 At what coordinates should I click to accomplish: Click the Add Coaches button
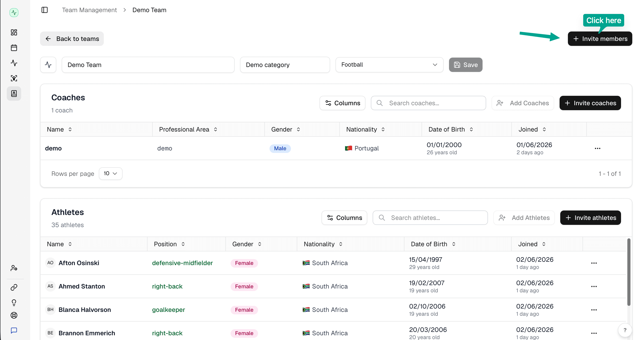click(523, 103)
